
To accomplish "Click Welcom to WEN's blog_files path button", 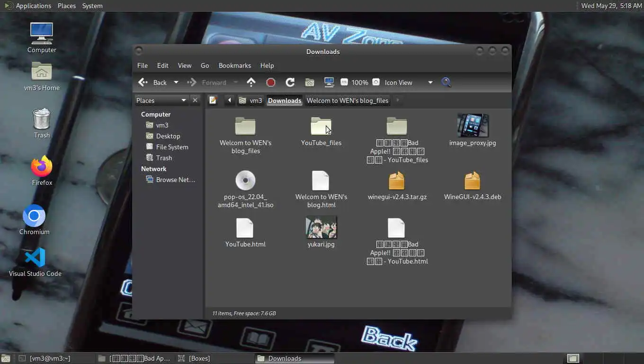I will 348,100.
